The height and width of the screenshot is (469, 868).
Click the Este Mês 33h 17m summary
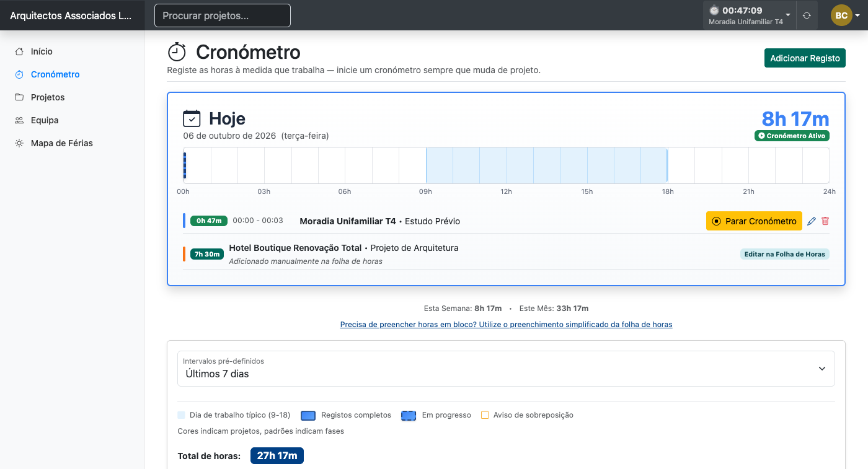pyautogui.click(x=554, y=308)
